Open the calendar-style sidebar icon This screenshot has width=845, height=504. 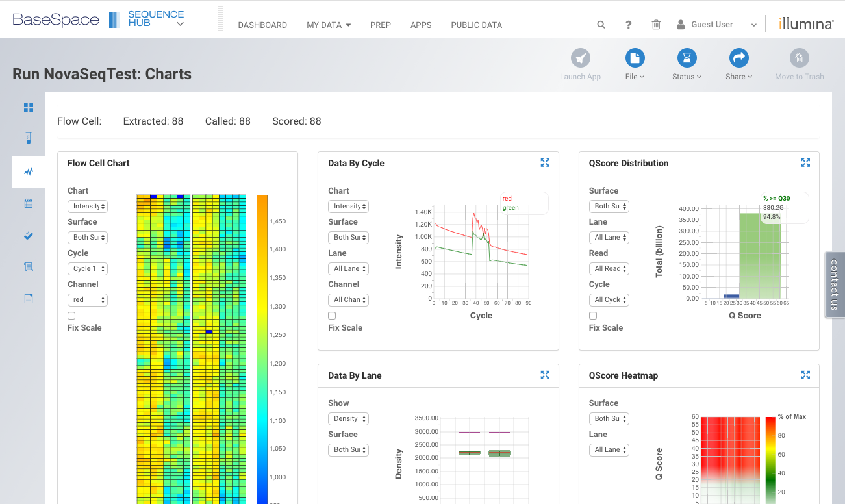click(29, 203)
